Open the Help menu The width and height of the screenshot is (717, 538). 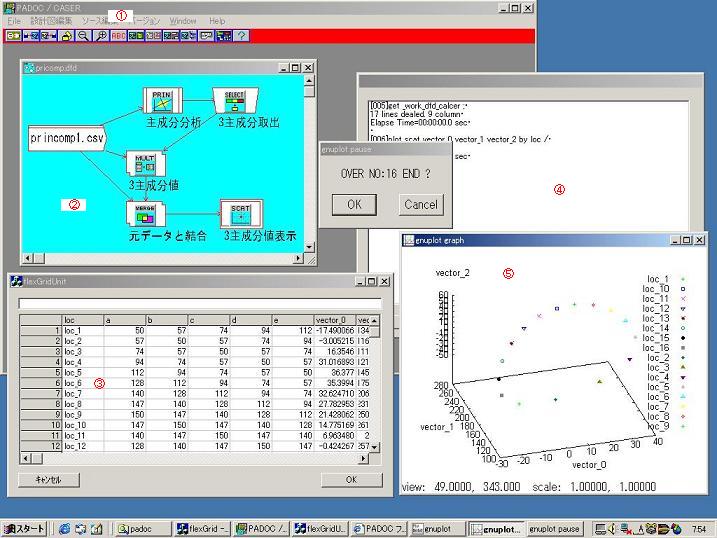point(217,20)
